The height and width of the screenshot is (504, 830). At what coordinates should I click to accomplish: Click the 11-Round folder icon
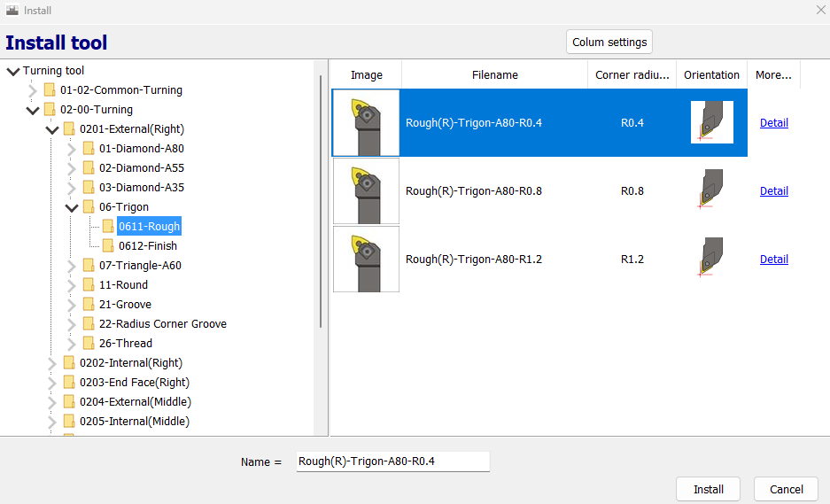[89, 285]
